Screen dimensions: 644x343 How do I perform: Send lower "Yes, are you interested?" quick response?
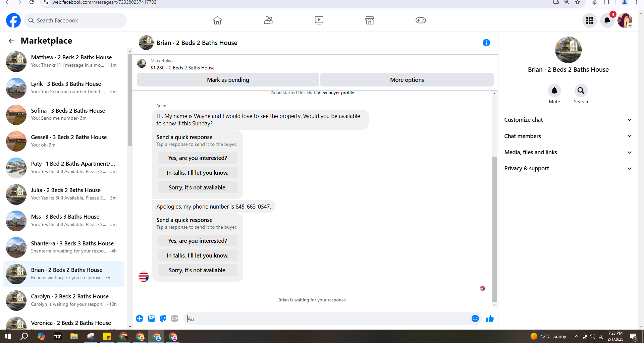click(x=198, y=241)
